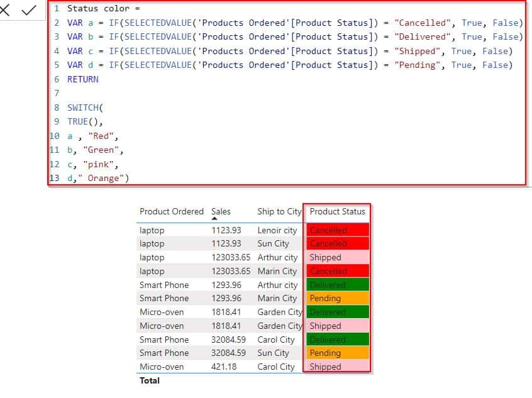Screen dimensions: 532x398
Task: Select the orange Pending cell for Marin City Smart Phone
Action: (x=338, y=298)
